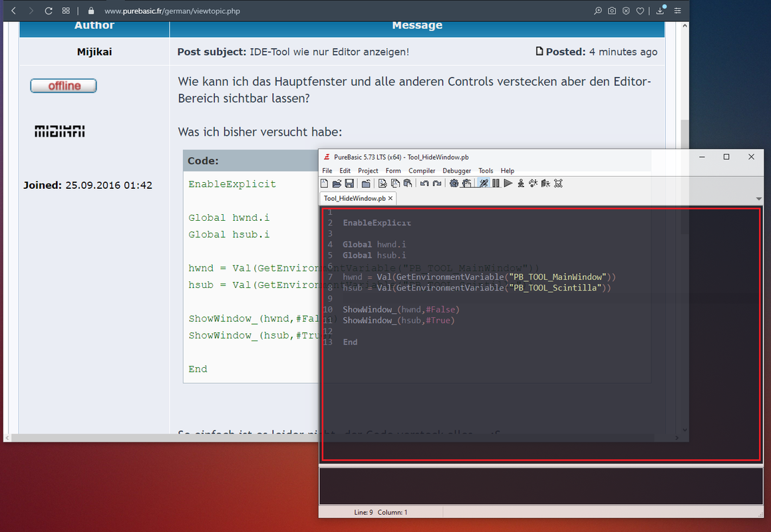Open the Compiler menu
The height and width of the screenshot is (532, 771).
pos(422,171)
